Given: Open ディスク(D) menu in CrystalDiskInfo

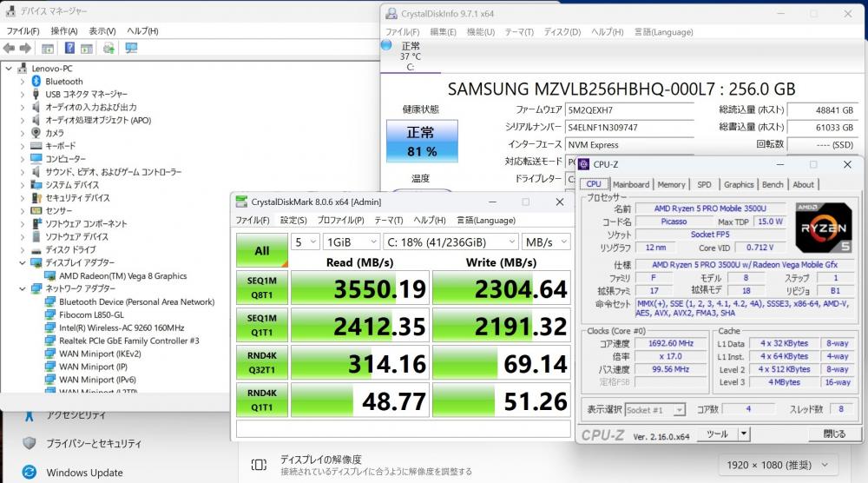Looking at the screenshot, I should [x=562, y=32].
